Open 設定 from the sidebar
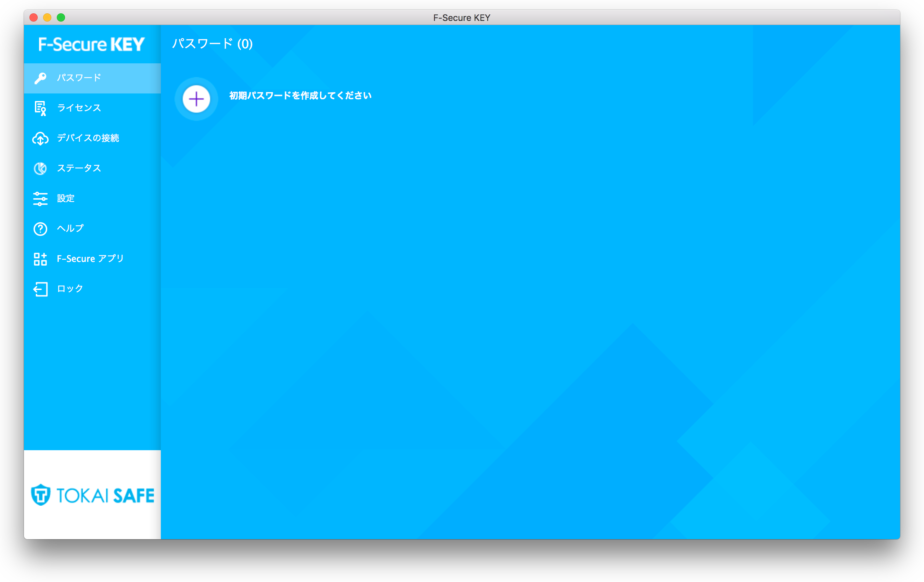 pos(66,199)
